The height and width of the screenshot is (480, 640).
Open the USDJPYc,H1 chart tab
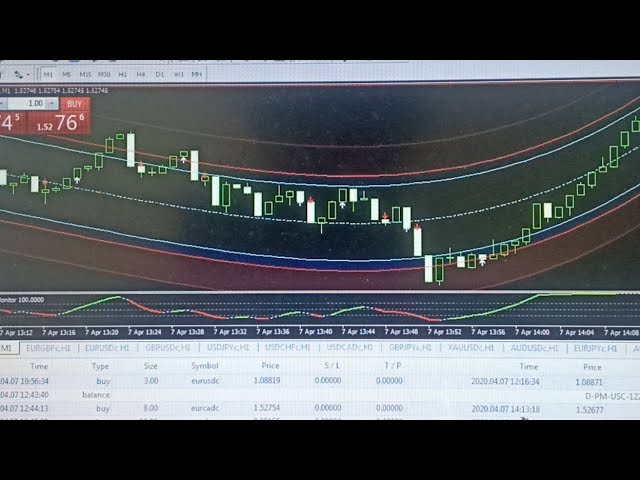point(228,348)
